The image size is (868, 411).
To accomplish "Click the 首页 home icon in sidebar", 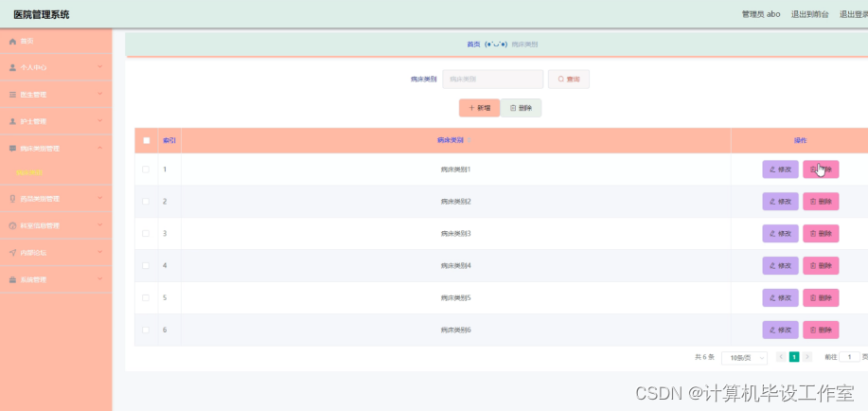I will pos(12,42).
